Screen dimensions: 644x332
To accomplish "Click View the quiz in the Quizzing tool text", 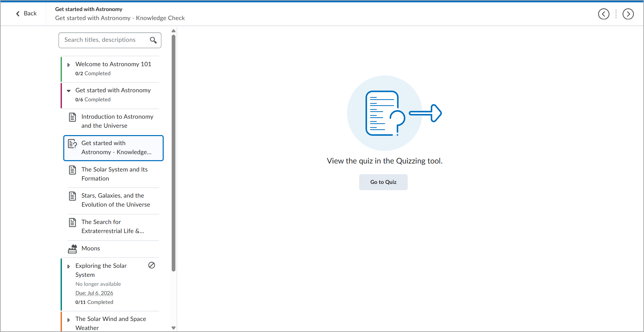I will click(385, 161).
